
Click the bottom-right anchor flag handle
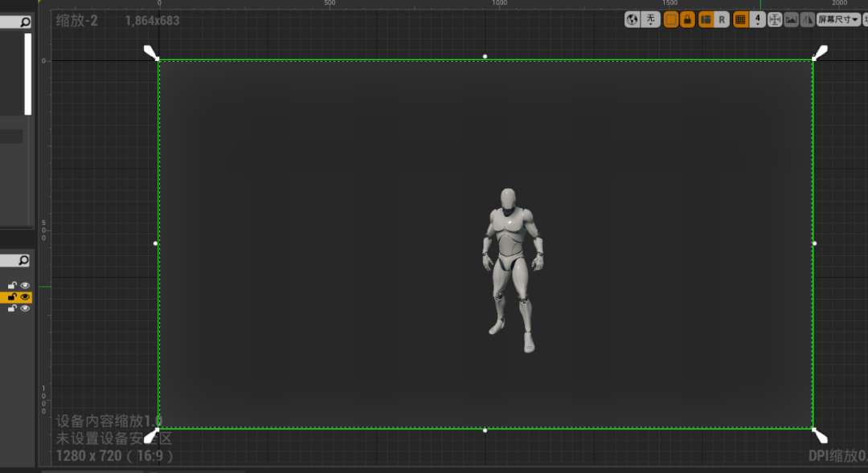pos(820,436)
